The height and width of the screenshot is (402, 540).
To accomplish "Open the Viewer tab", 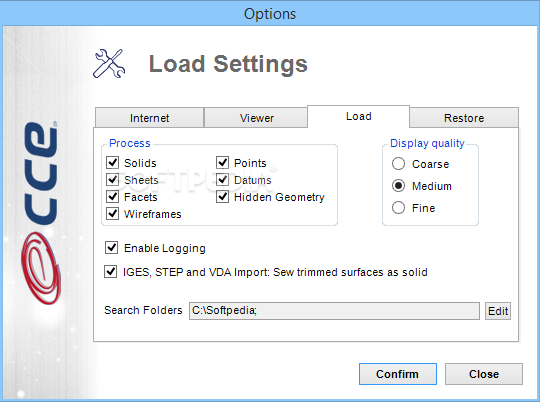I will tap(256, 118).
